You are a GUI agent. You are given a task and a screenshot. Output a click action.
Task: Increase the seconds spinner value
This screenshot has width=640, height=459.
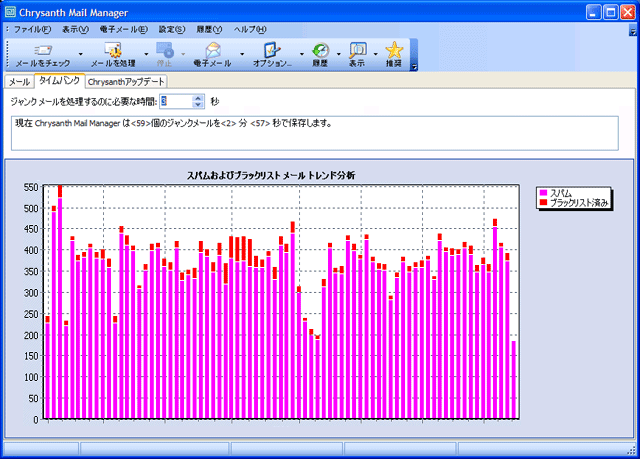click(x=198, y=98)
